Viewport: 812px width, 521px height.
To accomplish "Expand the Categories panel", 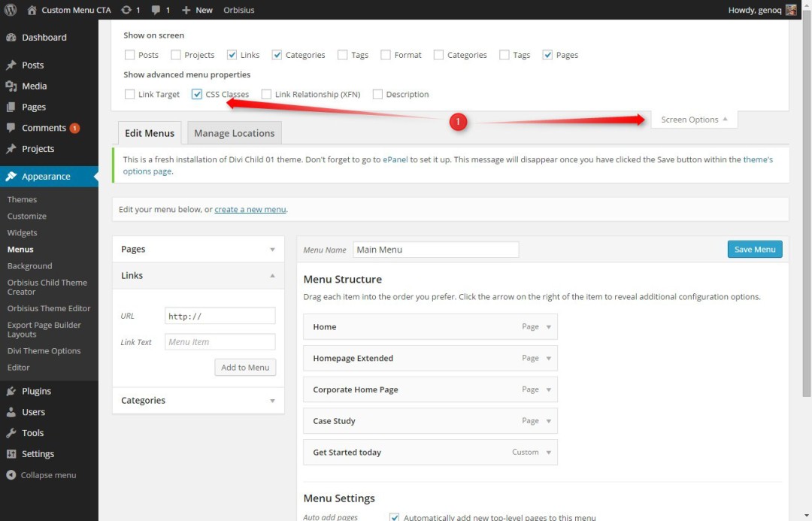I will (x=272, y=401).
